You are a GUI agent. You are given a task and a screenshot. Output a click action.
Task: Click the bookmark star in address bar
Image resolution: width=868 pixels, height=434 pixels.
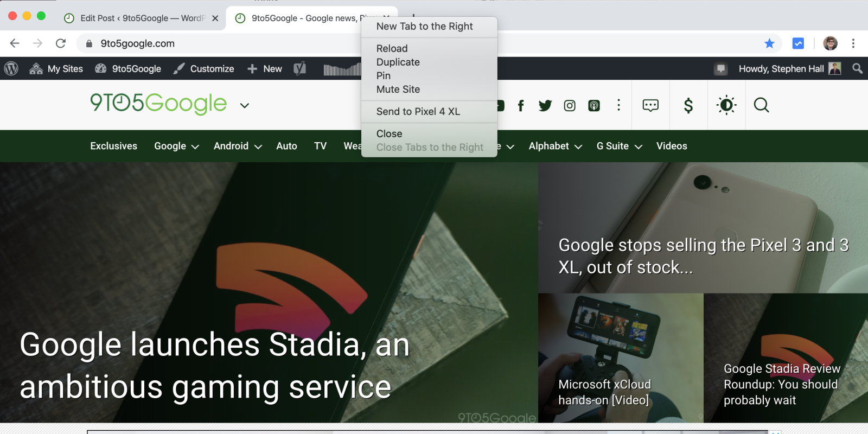[769, 43]
